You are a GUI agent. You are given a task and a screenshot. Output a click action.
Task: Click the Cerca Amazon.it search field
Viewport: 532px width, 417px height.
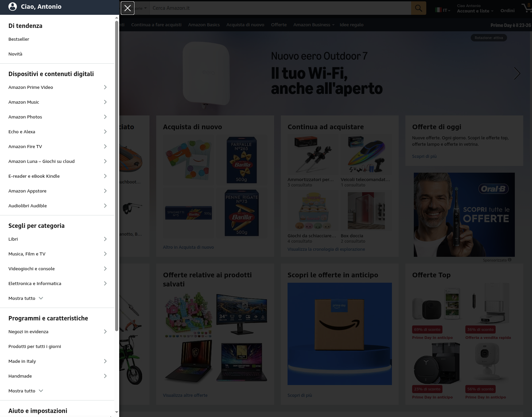[280, 8]
